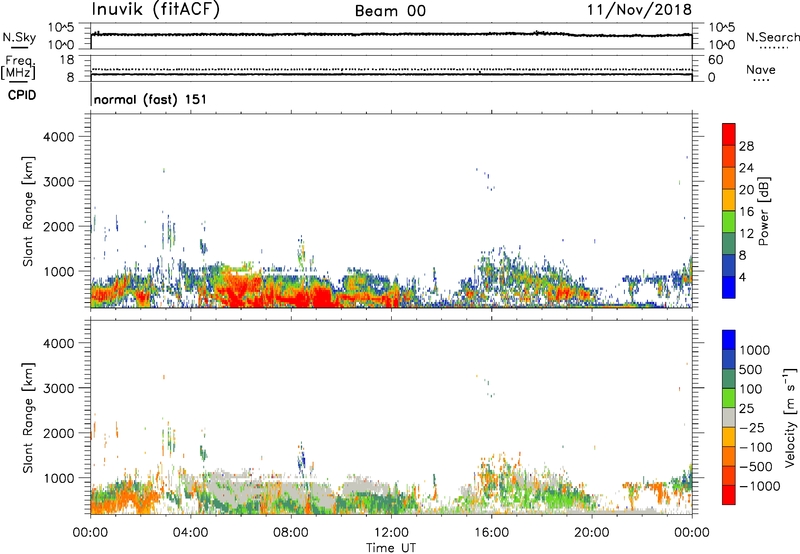Click the "Power [dB]" colorbar title
This screenshot has width=800, height=554.
point(763,211)
